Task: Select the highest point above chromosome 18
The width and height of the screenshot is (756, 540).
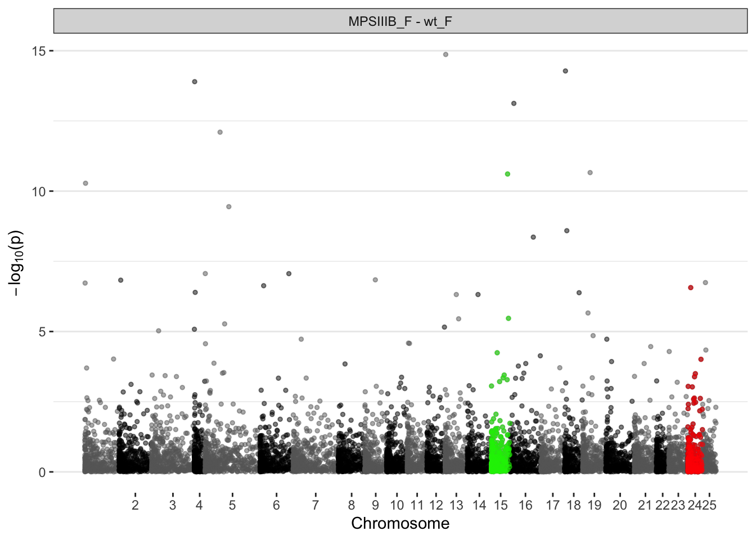Action: click(565, 71)
